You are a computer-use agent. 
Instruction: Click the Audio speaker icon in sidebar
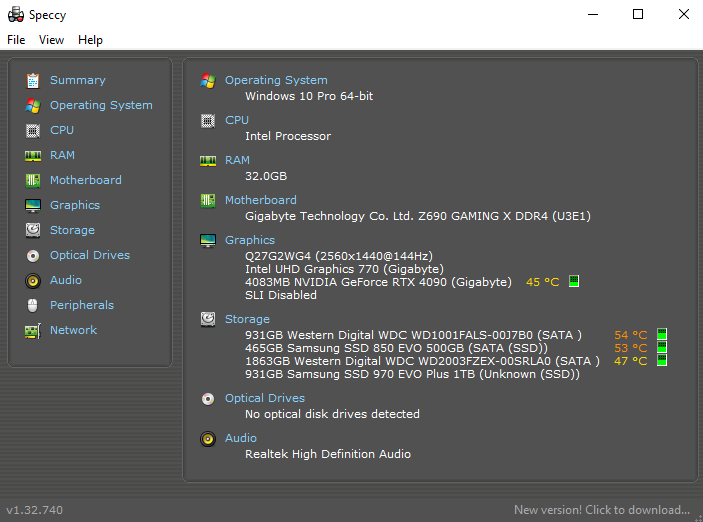(33, 281)
